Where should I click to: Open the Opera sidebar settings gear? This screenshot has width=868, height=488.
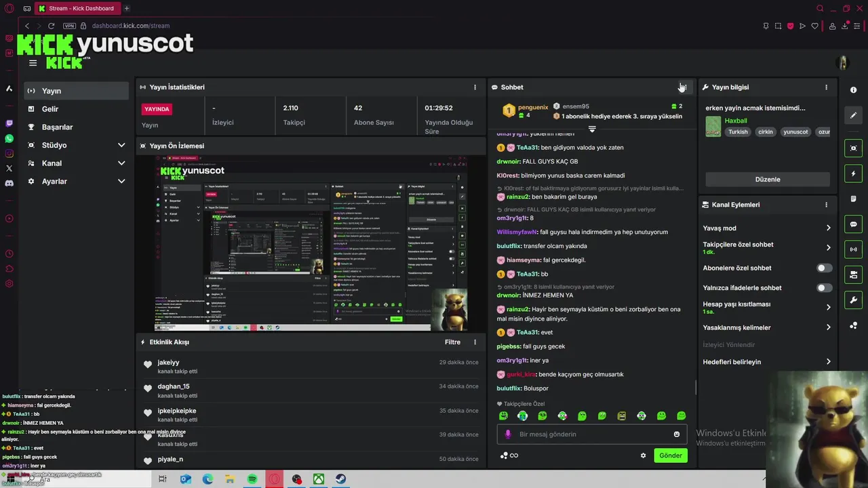pos(9,283)
